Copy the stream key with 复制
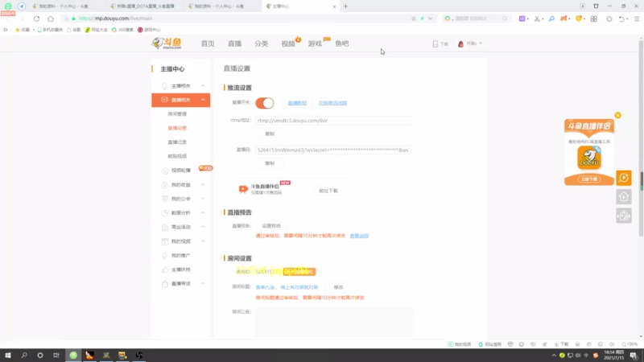The width and height of the screenshot is (644, 362). (270, 163)
